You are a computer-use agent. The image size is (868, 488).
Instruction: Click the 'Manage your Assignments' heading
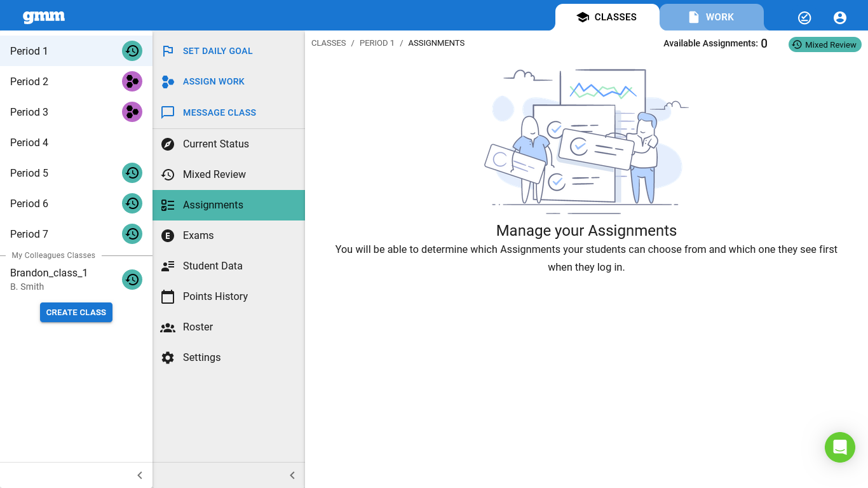click(x=587, y=231)
